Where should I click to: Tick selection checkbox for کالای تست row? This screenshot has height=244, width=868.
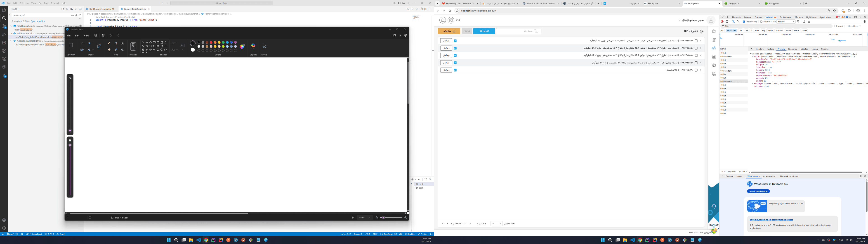(696, 70)
